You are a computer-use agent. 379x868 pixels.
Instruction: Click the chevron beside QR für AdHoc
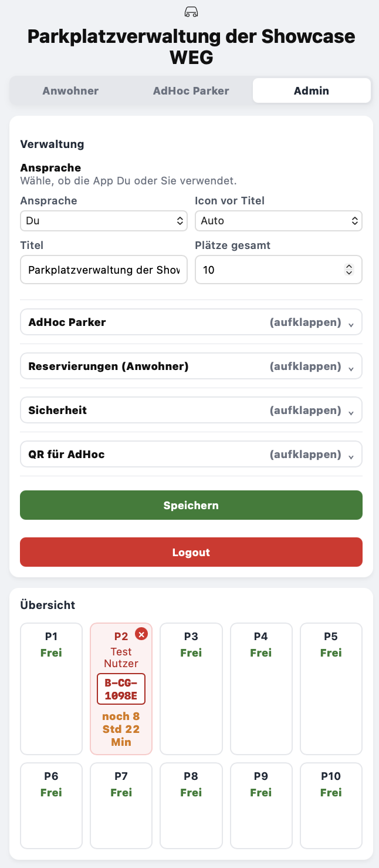(351, 455)
